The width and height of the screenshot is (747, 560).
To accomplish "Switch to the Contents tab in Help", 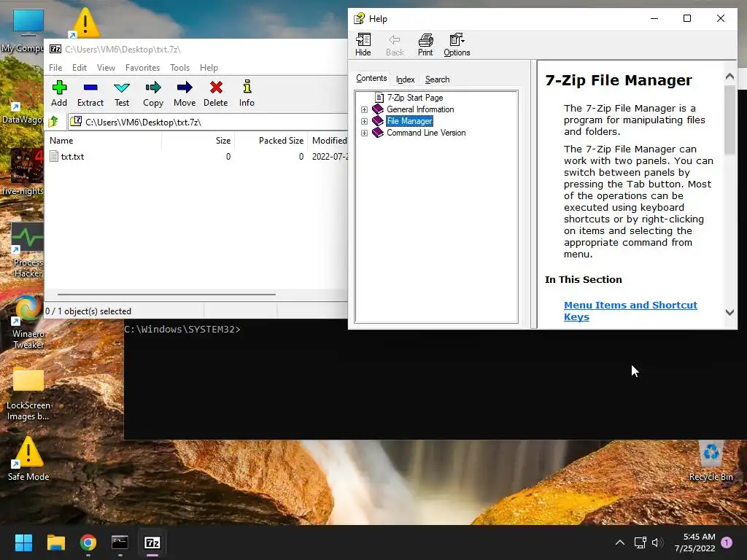I will point(371,78).
